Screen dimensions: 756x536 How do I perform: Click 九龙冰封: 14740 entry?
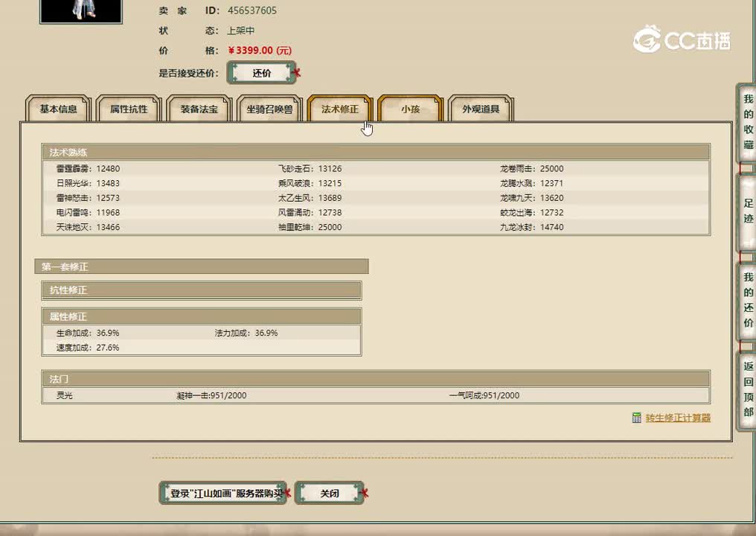click(531, 227)
